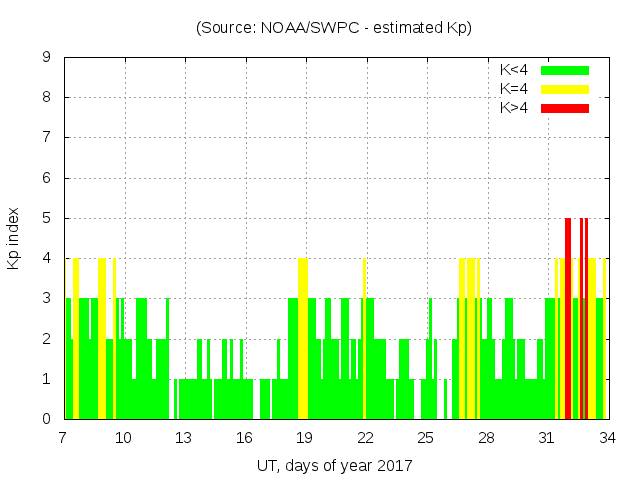Screen dimensions: 640x480
Task: Select the K>4 legend text label
Action: pyautogui.click(x=514, y=108)
